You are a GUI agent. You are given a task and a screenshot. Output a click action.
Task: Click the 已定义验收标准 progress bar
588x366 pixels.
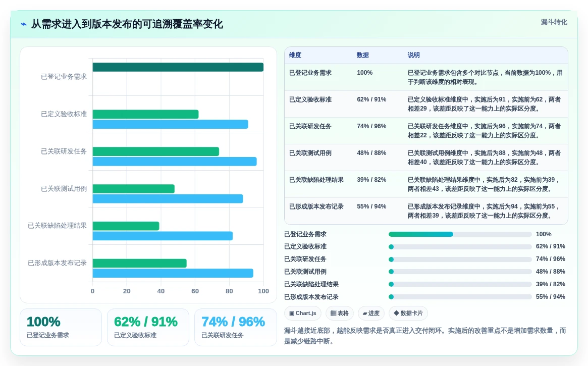[x=460, y=247]
